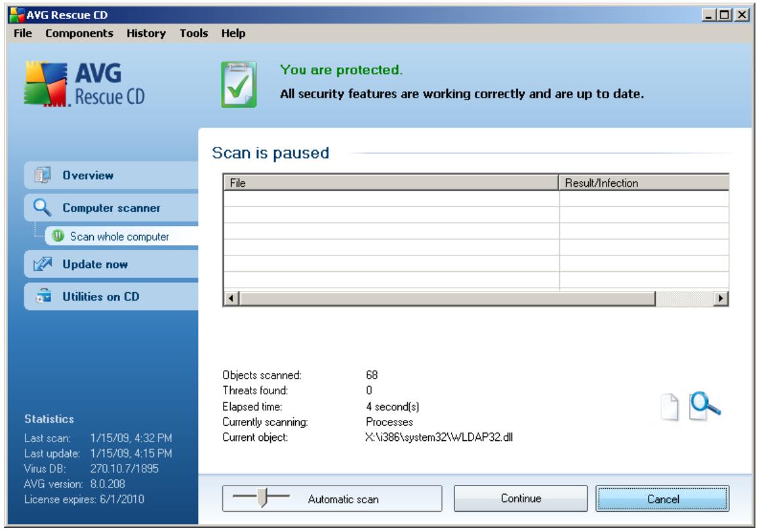762x532 pixels.
Task: Click the Objects scanned value '68'
Action: pyautogui.click(x=372, y=375)
